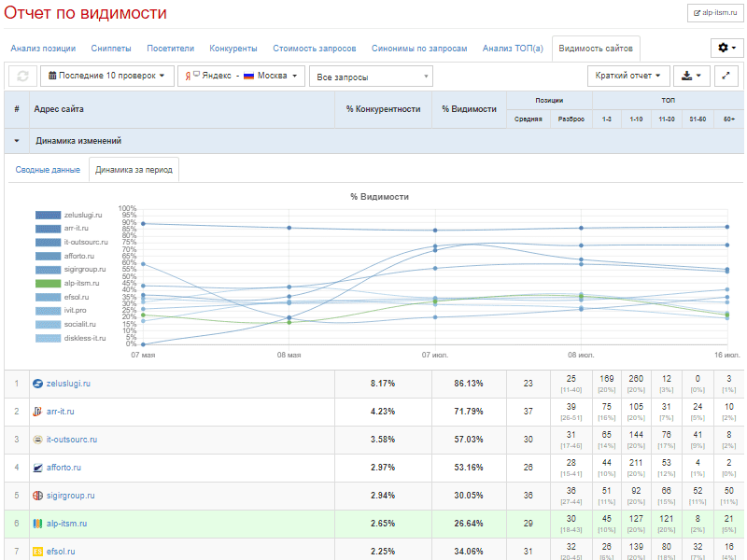Click the sigirgroup.ru favicon in table

[37, 496]
